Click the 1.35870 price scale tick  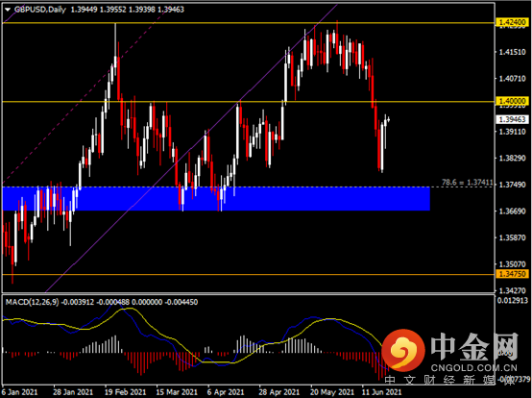(x=512, y=237)
